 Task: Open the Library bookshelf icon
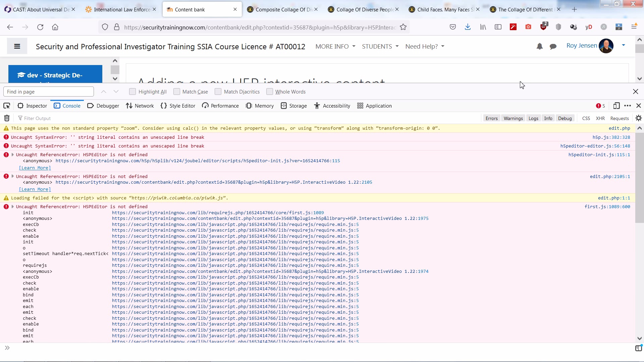tap(483, 27)
